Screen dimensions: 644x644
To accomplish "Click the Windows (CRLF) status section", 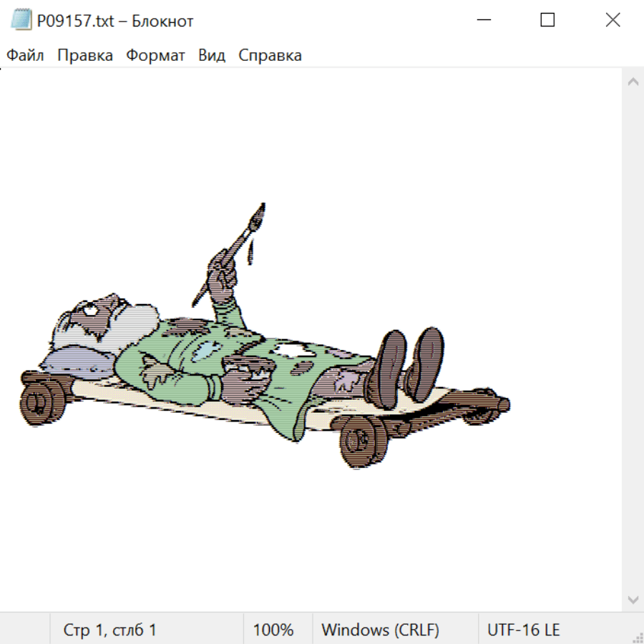I will click(x=380, y=630).
